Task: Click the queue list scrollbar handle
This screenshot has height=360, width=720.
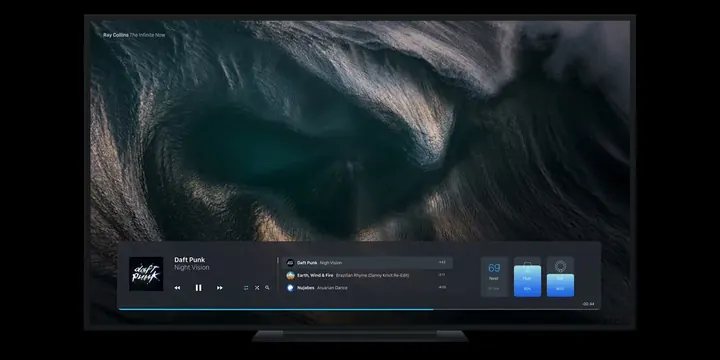Action: pyautogui.click(x=277, y=260)
